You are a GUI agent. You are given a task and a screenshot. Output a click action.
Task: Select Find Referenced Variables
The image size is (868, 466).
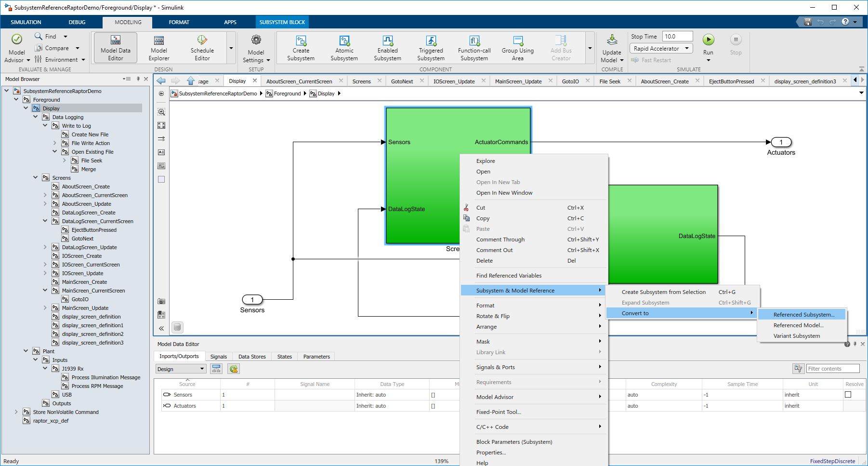[x=533, y=276]
